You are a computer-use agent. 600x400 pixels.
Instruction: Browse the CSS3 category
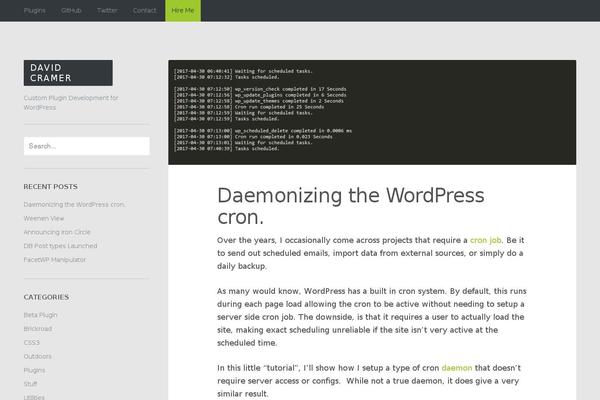31,342
